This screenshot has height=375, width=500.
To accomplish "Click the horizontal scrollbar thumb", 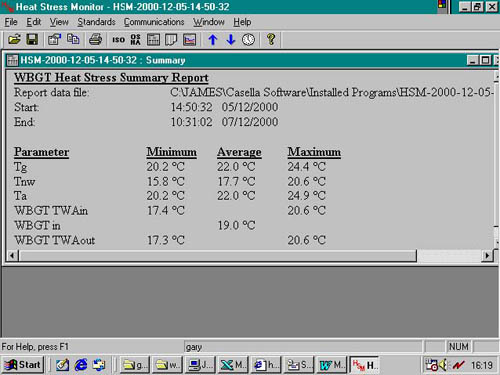I will pos(218,256).
